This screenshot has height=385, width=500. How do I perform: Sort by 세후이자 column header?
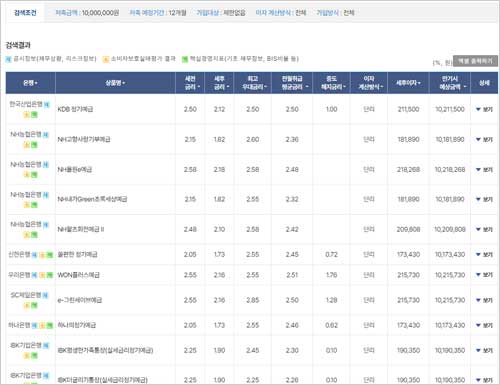[x=408, y=83]
